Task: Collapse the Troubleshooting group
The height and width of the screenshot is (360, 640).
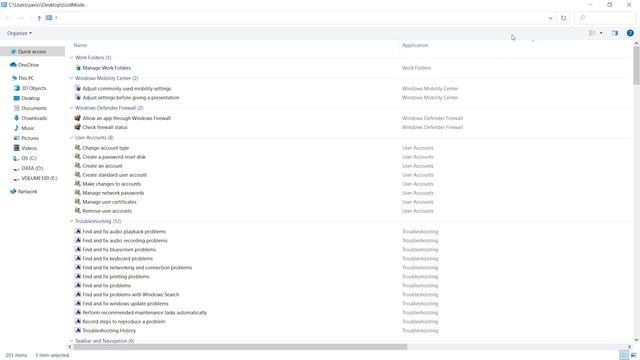Action: tap(71, 221)
